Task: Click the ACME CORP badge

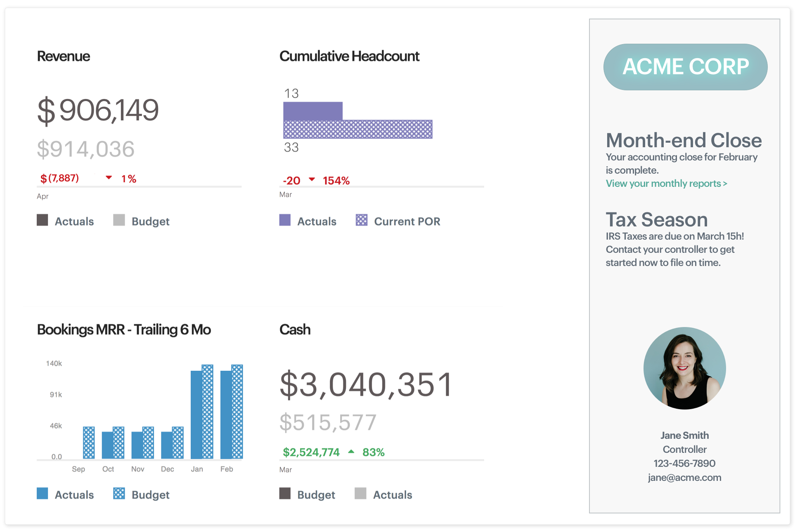Action: click(x=685, y=67)
